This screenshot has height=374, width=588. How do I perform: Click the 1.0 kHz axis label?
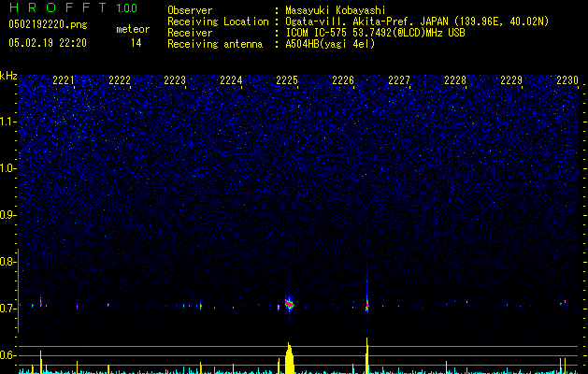(8, 167)
